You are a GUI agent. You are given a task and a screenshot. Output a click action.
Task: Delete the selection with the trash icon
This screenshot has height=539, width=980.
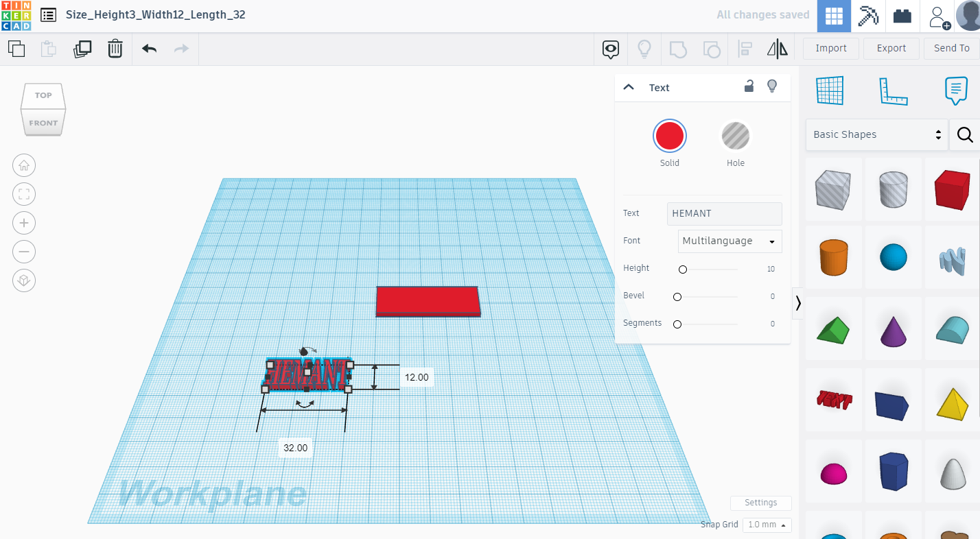(x=115, y=49)
